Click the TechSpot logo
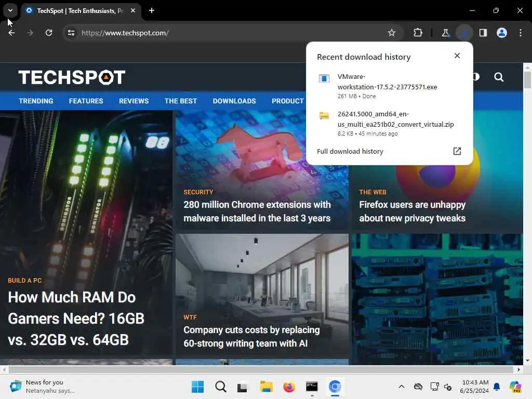The width and height of the screenshot is (532, 399). (72, 77)
